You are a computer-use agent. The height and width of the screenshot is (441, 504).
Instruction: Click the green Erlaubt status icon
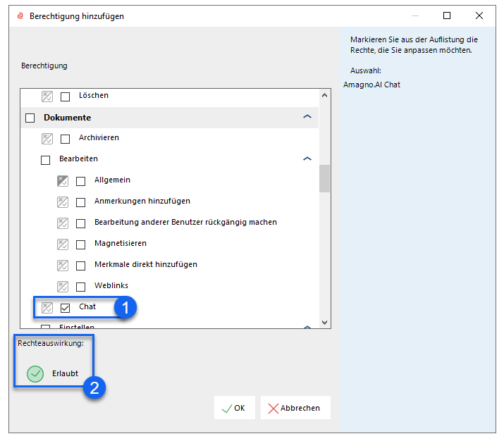35,374
